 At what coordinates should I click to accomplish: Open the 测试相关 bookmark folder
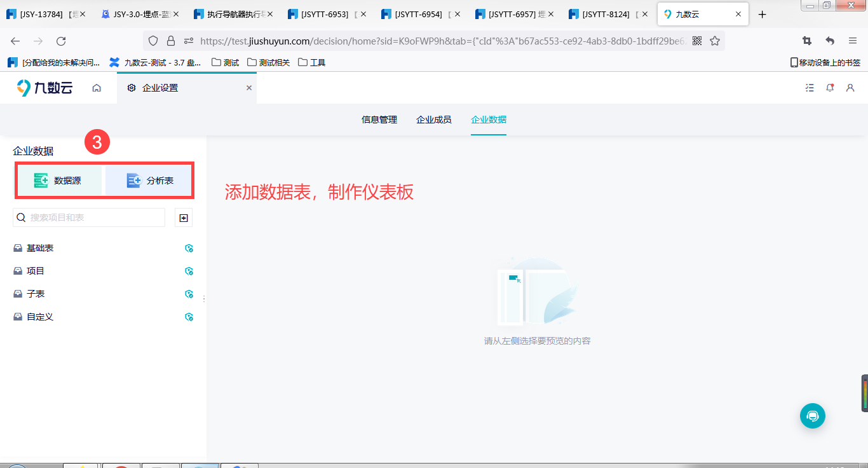[269, 62]
